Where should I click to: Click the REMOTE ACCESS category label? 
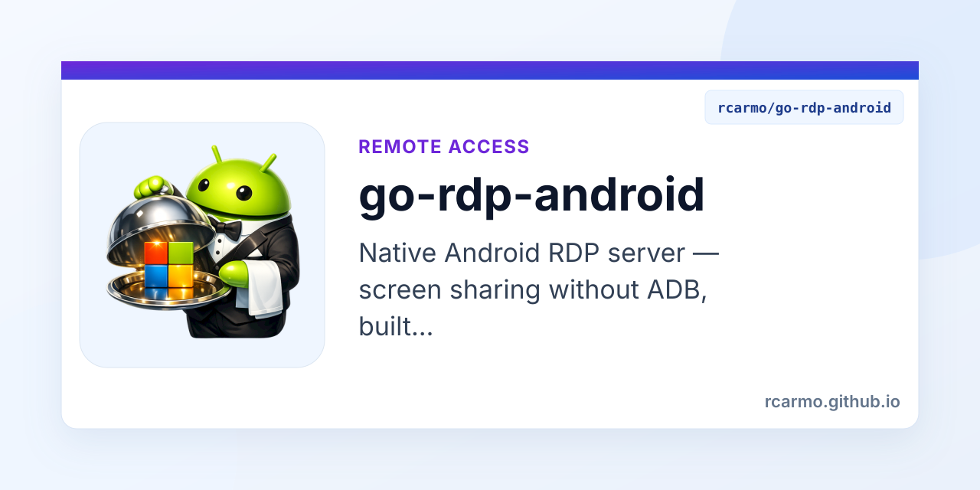444,147
